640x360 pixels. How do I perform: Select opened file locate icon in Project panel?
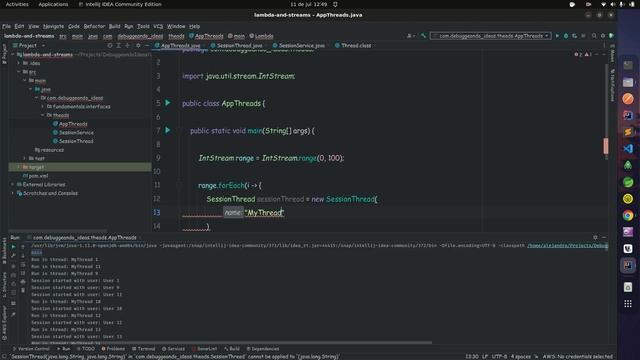pyautogui.click(x=110, y=45)
